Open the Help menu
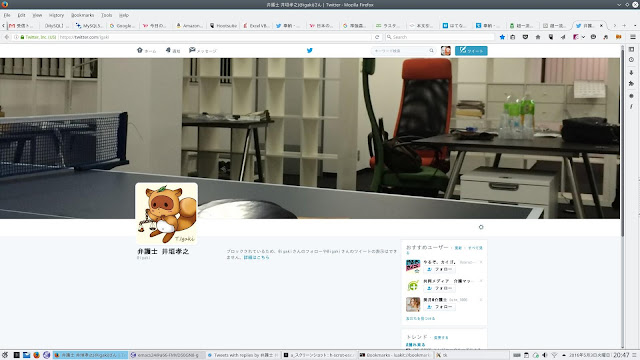Viewport: 640px width, 360px height. click(124, 15)
